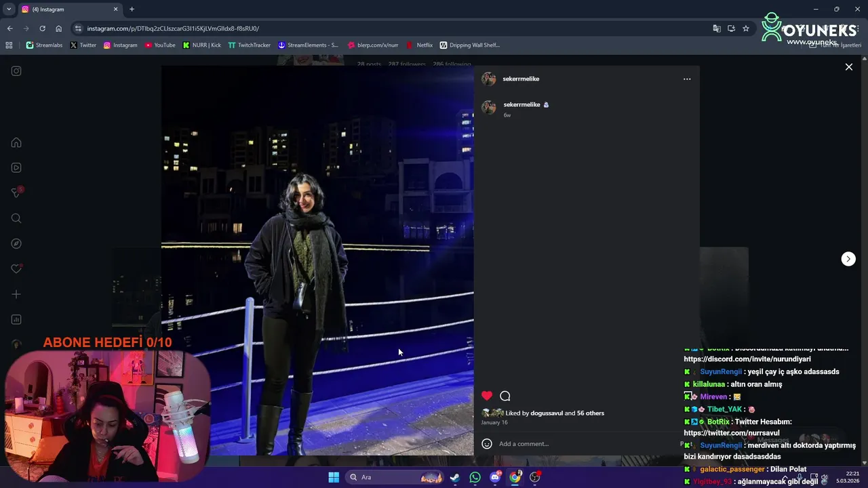Image resolution: width=868 pixels, height=488 pixels.
Task: Click the address bar URL
Action: (173, 28)
